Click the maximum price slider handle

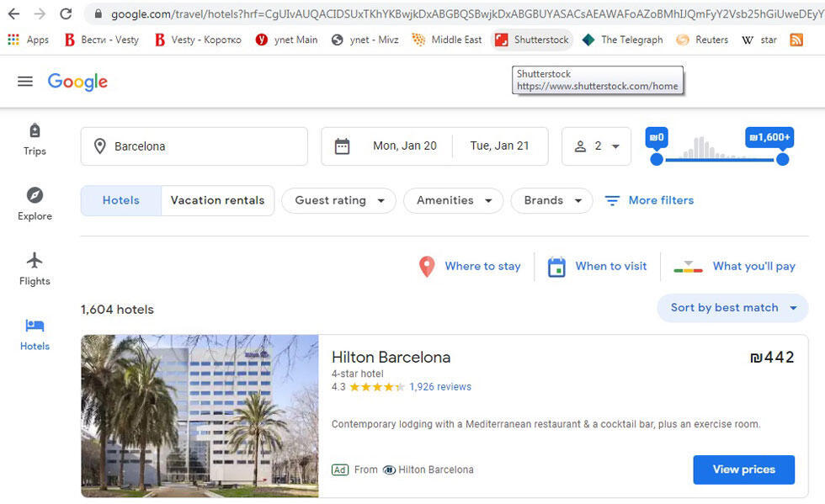[782, 159]
